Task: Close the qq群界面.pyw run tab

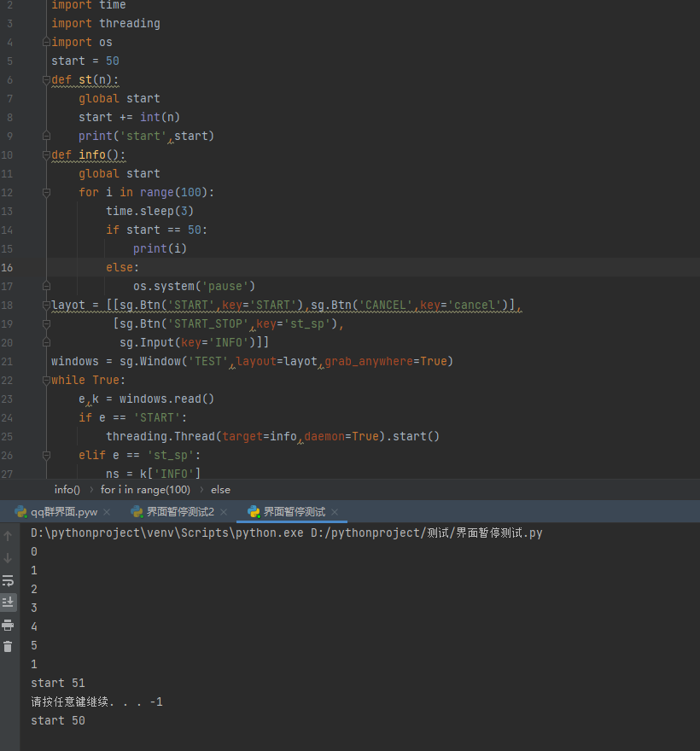Action: point(107,512)
